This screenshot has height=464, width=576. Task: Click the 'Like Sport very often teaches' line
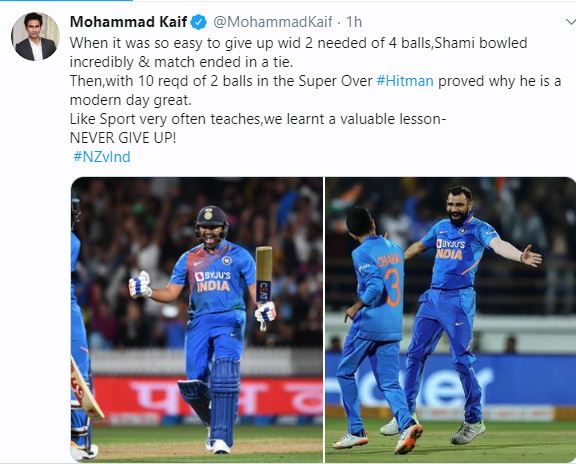click(x=258, y=119)
